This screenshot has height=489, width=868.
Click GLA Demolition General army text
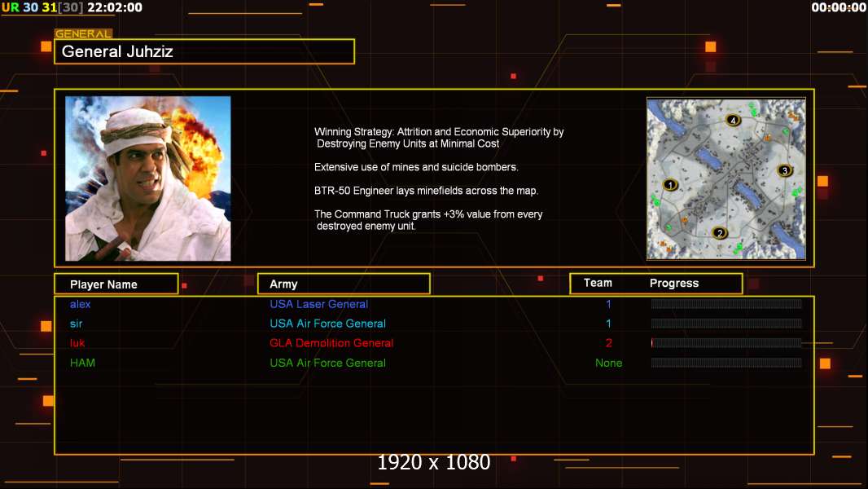(x=331, y=343)
